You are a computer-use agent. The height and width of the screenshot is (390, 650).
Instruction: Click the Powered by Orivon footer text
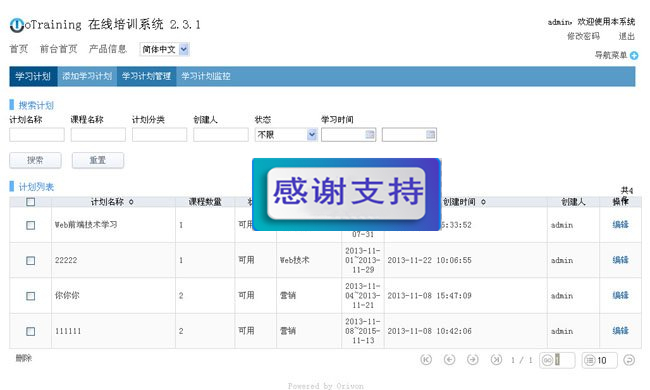point(326,386)
